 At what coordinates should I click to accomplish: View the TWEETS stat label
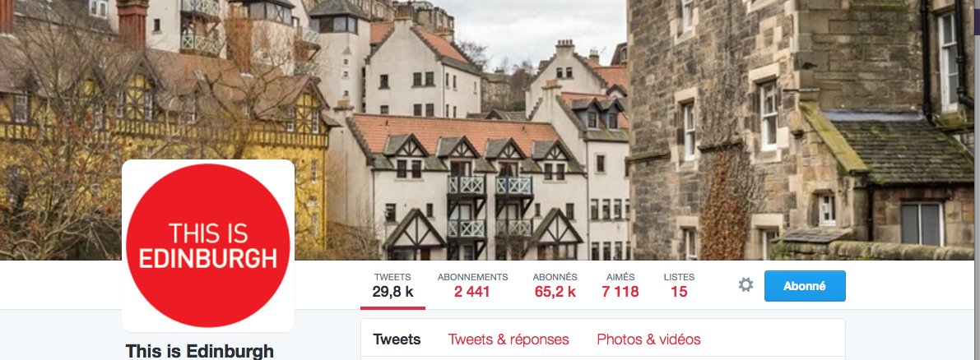click(392, 277)
